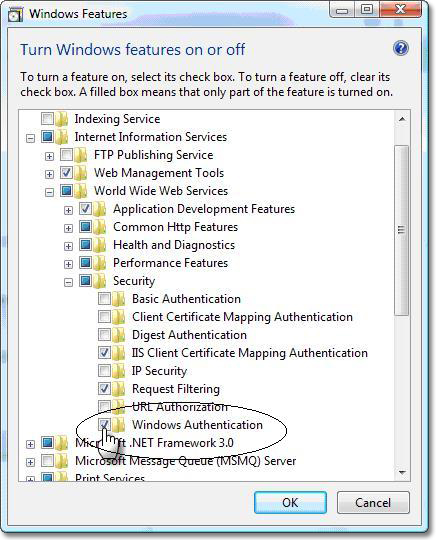The width and height of the screenshot is (436, 540).
Task: Collapse the Security node
Action: pos(68,283)
